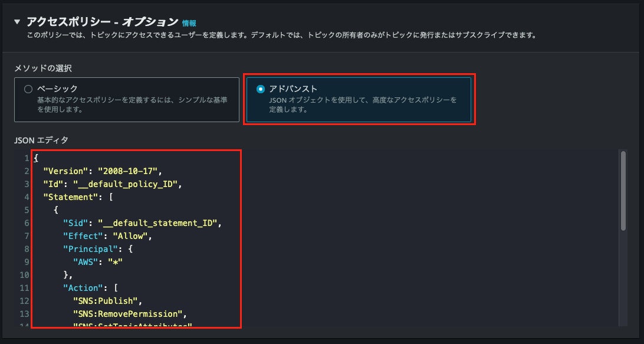
Task: Click the アクセスポリシー - オプション heading
Action: tap(102, 22)
